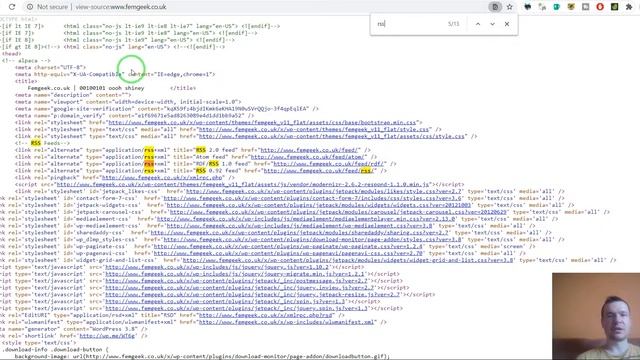This screenshot has height=360, width=640.
Task: Reload the page with the refresh icon
Action: (12, 7)
